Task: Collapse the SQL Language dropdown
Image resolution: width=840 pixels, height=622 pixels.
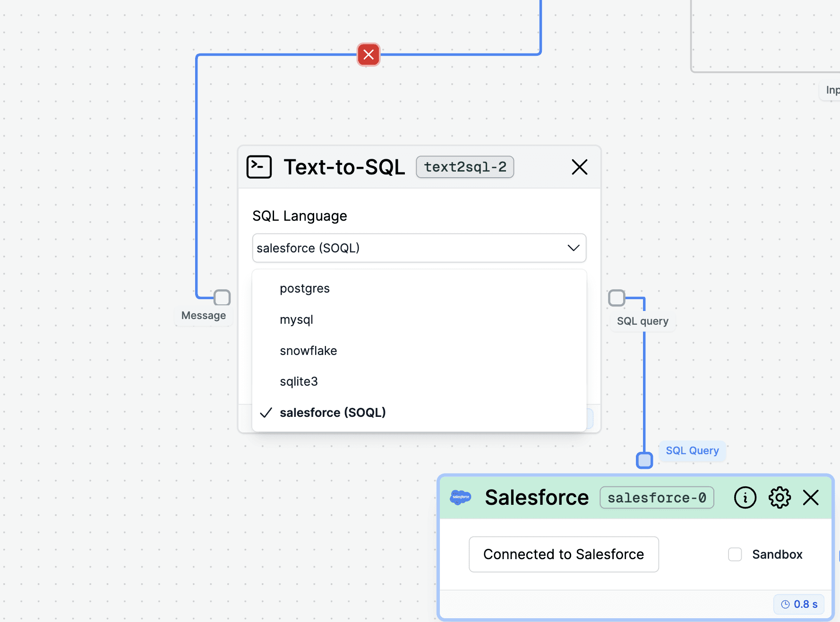Action: pos(573,248)
